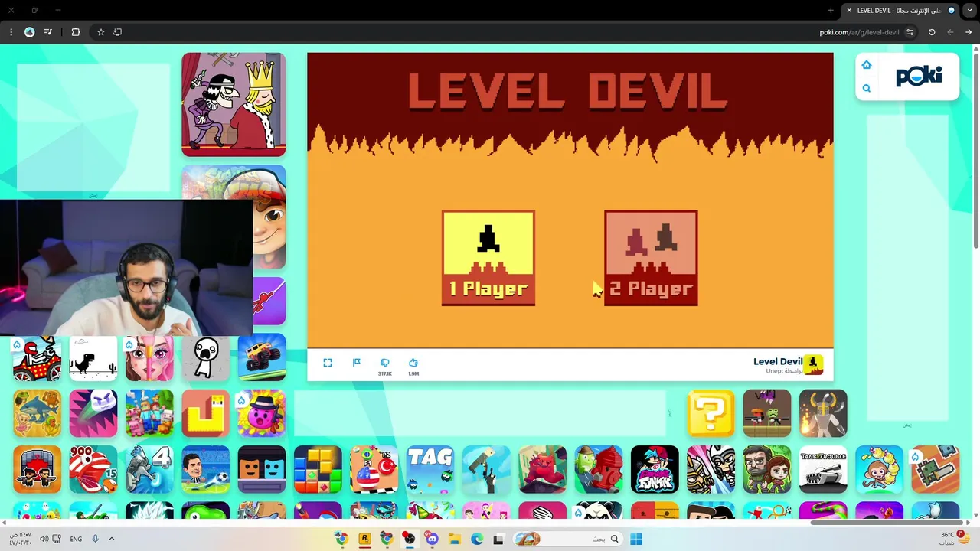Screen dimensions: 980x551
Task: Go back using browser arrow
Action: click(x=969, y=32)
